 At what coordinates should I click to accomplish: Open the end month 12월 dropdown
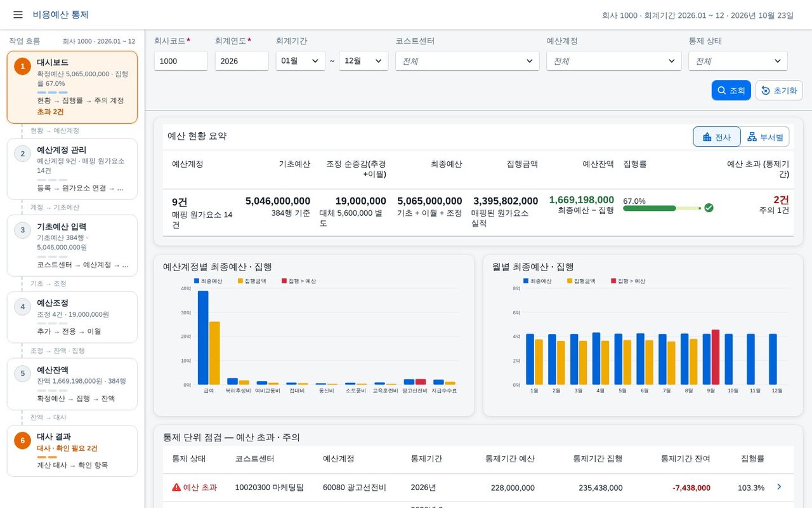click(x=363, y=61)
